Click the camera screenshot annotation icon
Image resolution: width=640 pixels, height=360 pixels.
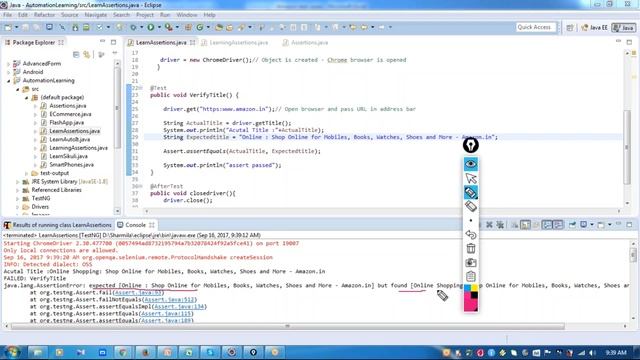(x=471, y=262)
